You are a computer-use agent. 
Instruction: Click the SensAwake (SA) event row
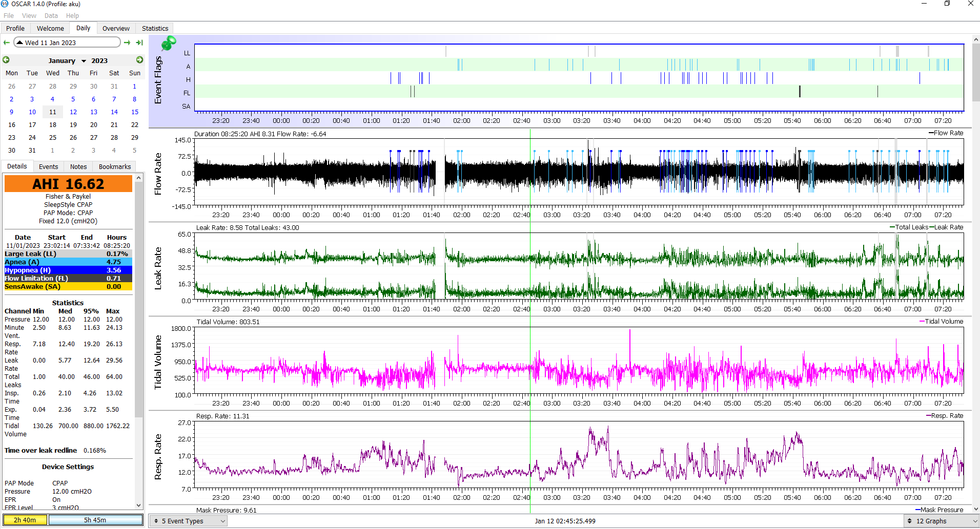click(x=68, y=286)
